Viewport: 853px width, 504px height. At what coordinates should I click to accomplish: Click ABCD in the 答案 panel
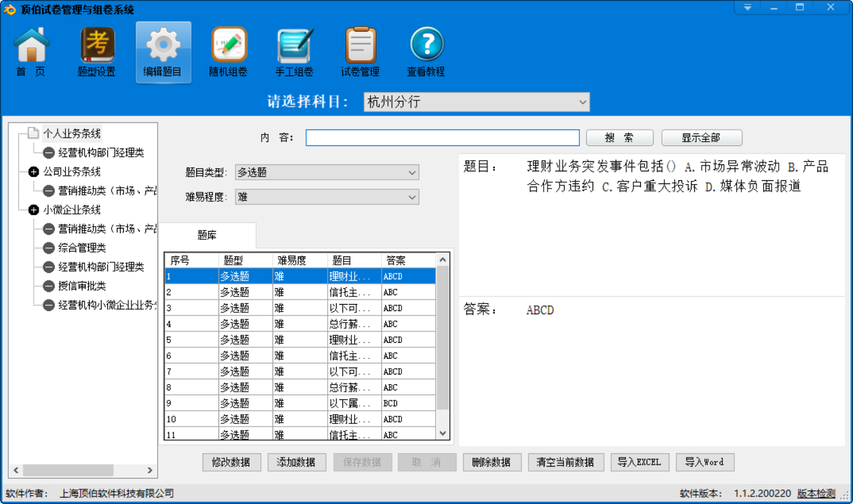pyautogui.click(x=541, y=310)
